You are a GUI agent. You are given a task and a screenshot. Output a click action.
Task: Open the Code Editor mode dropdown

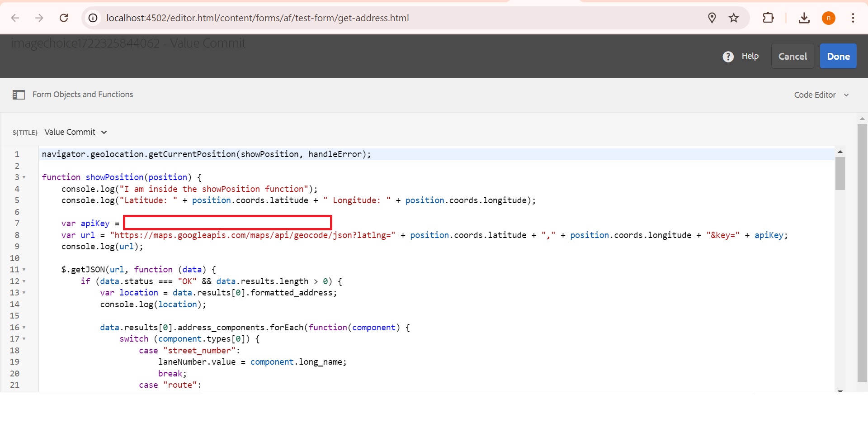821,95
